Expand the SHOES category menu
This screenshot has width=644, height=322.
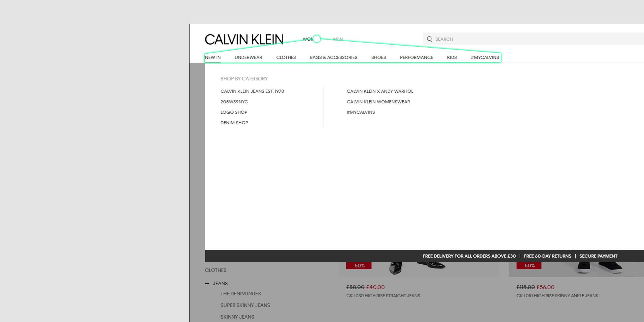378,57
